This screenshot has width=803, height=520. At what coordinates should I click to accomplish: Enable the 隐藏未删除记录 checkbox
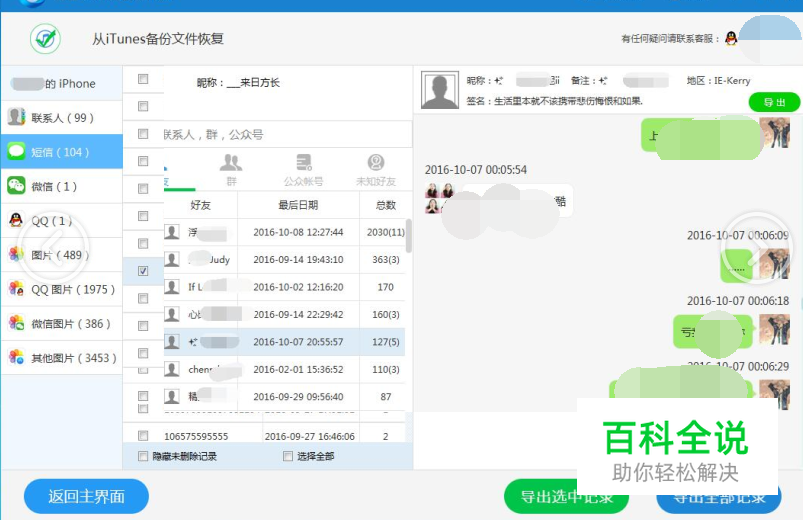coord(143,456)
